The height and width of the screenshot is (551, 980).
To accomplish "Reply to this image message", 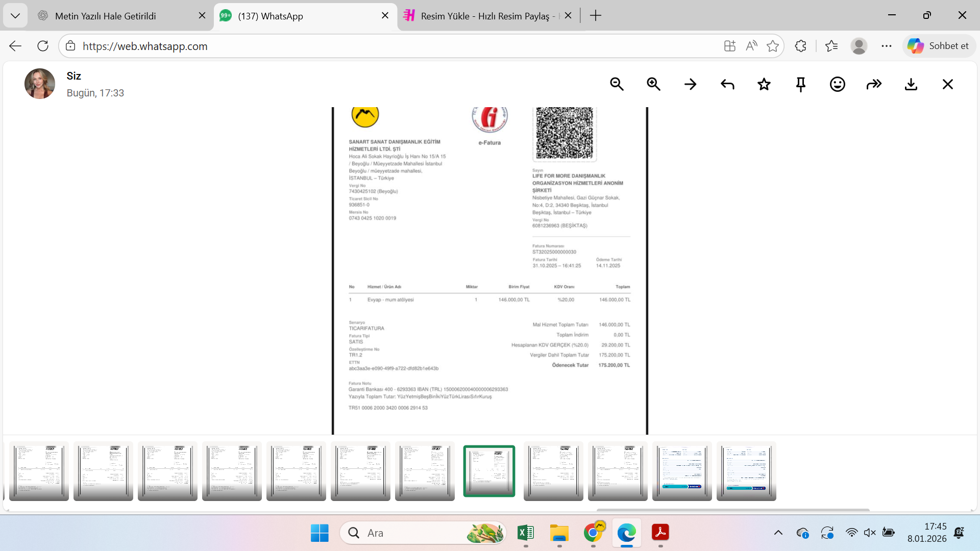I will click(x=727, y=84).
